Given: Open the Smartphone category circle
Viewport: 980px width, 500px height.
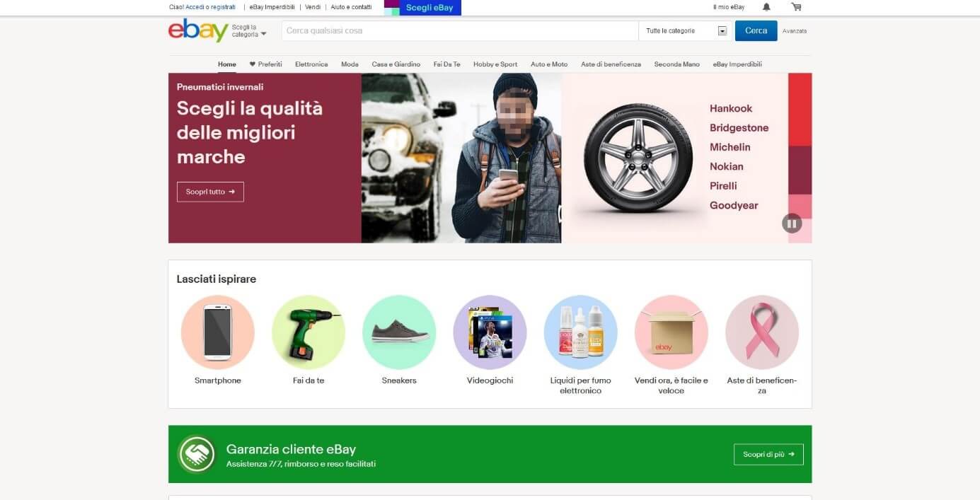Looking at the screenshot, I should pyautogui.click(x=218, y=332).
